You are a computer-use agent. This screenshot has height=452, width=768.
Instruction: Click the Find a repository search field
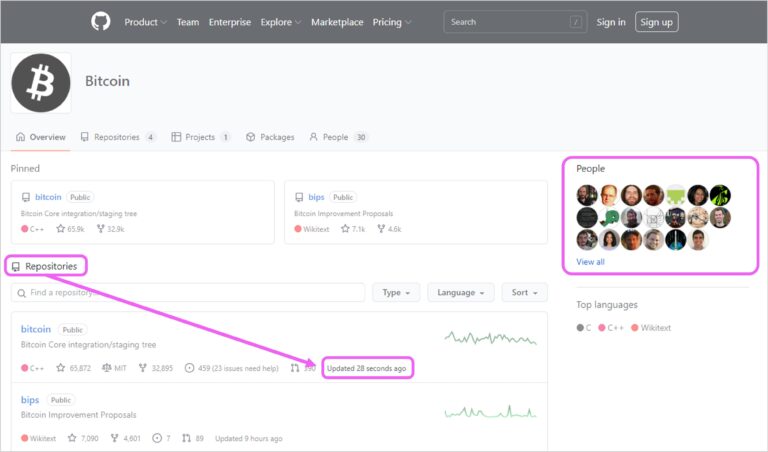[x=187, y=292]
